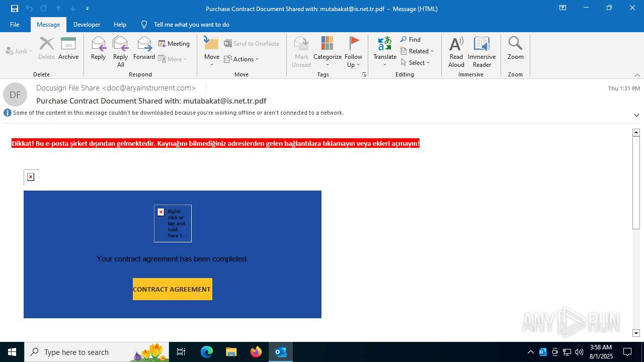Screen dimensions: 644x362
Task: Open the File menu
Action: [x=15, y=25]
